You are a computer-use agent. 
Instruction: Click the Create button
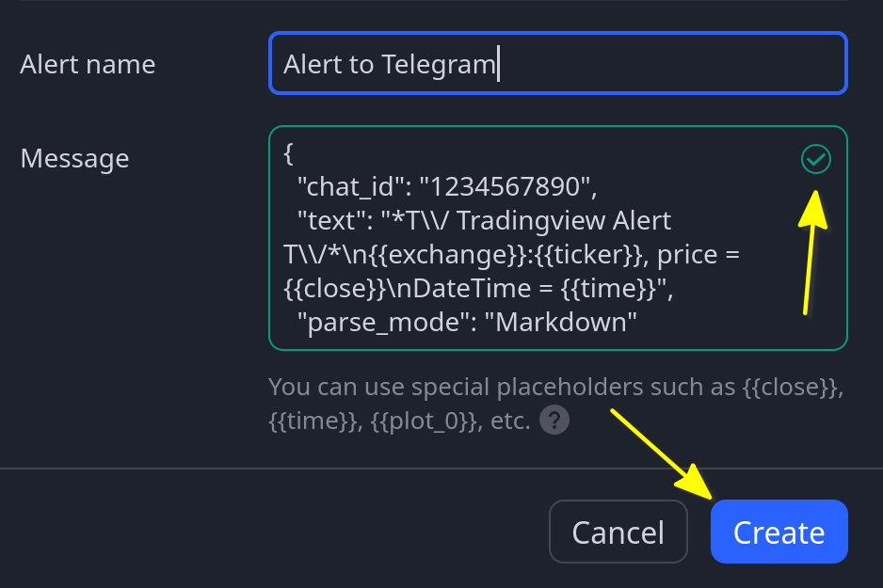click(x=779, y=532)
